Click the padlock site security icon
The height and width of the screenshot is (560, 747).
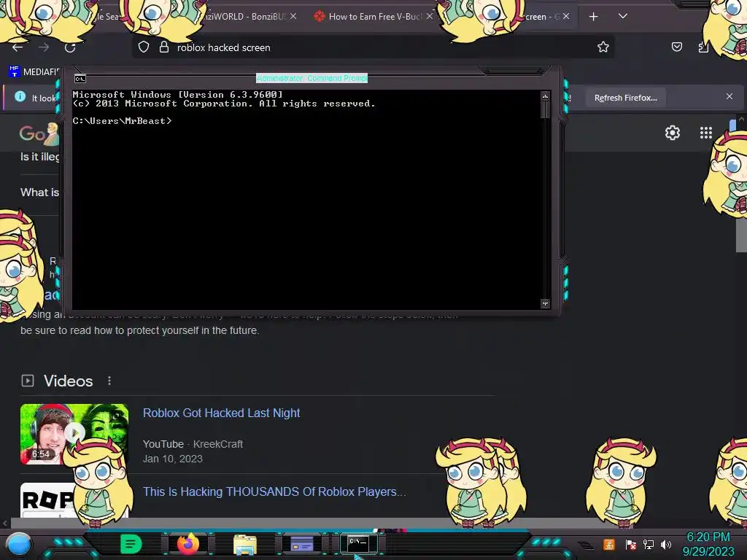(x=164, y=47)
